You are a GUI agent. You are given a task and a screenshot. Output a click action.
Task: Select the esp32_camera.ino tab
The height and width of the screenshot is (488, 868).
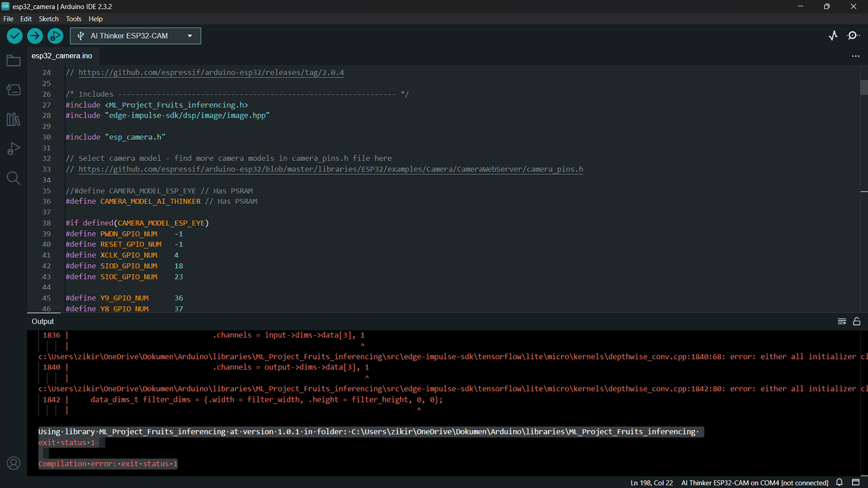click(x=62, y=56)
